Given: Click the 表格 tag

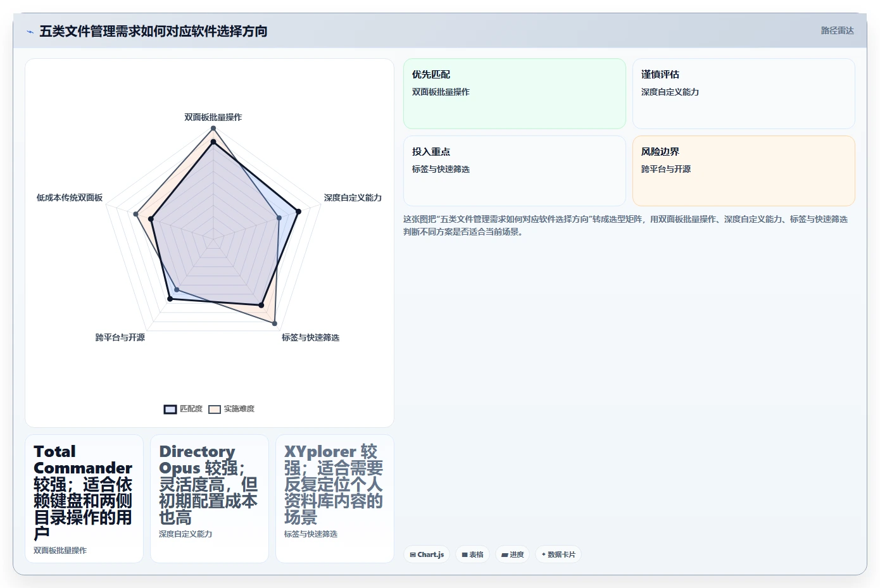Looking at the screenshot, I should click(x=472, y=554).
